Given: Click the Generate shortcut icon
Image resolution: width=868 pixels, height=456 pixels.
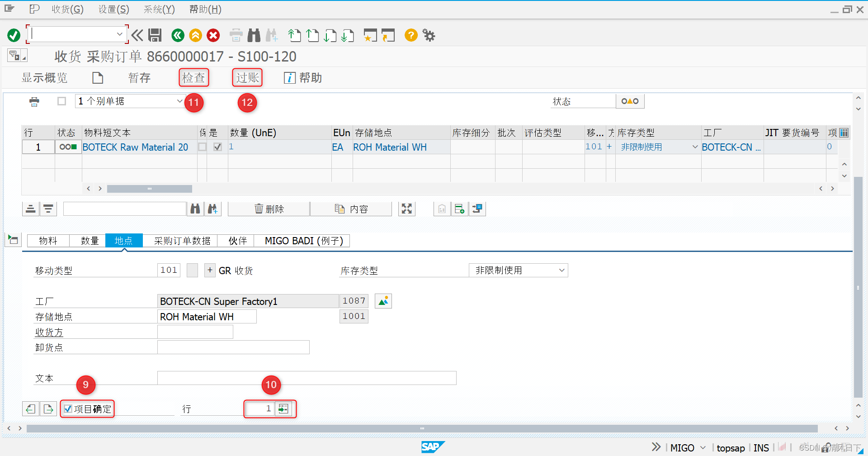Looking at the screenshot, I should pos(388,35).
